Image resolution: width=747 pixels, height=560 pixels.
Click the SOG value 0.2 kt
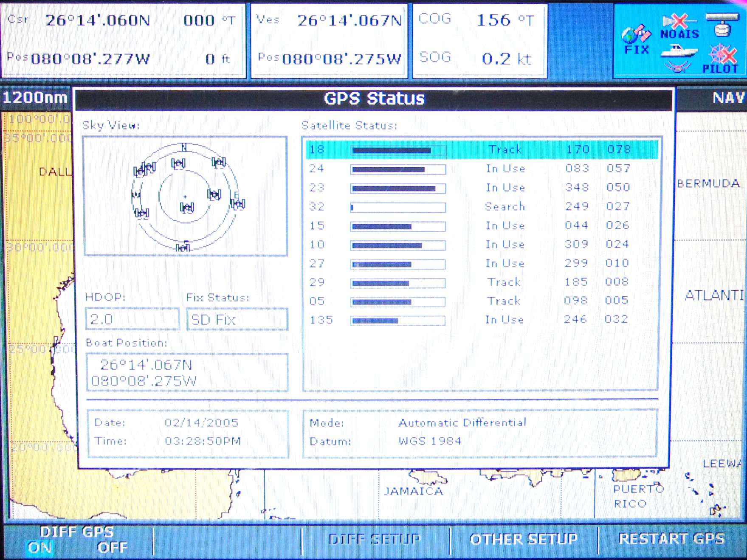(506, 59)
